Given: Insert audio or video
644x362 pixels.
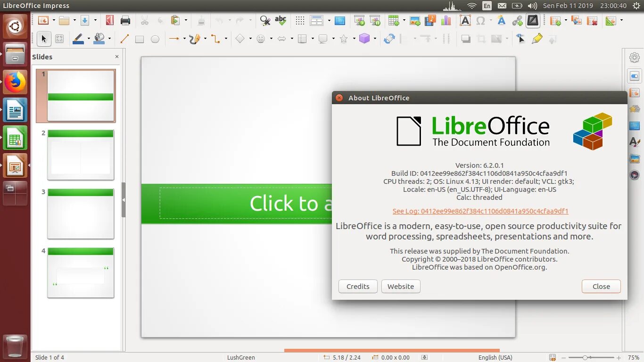Looking at the screenshot, I should 430,20.
